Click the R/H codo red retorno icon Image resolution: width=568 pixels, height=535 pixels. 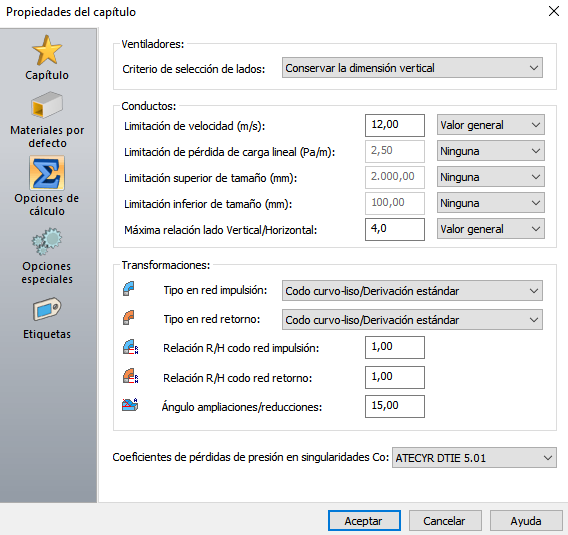[x=130, y=376]
